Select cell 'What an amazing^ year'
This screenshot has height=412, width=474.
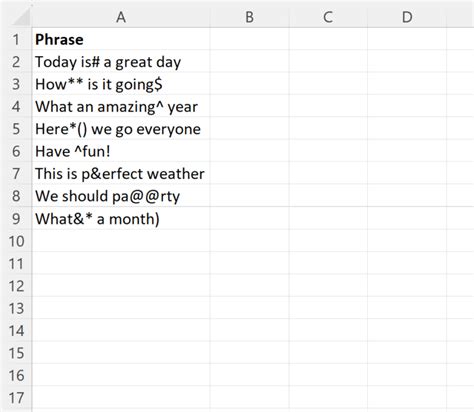(x=121, y=106)
